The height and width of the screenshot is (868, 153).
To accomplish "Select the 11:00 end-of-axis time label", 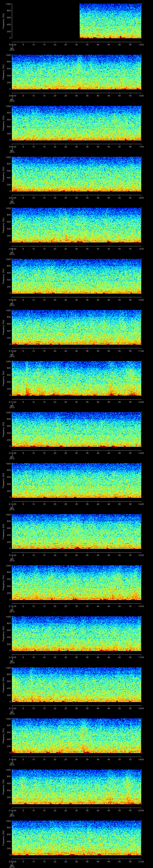I will pyautogui.click(x=141, y=351).
